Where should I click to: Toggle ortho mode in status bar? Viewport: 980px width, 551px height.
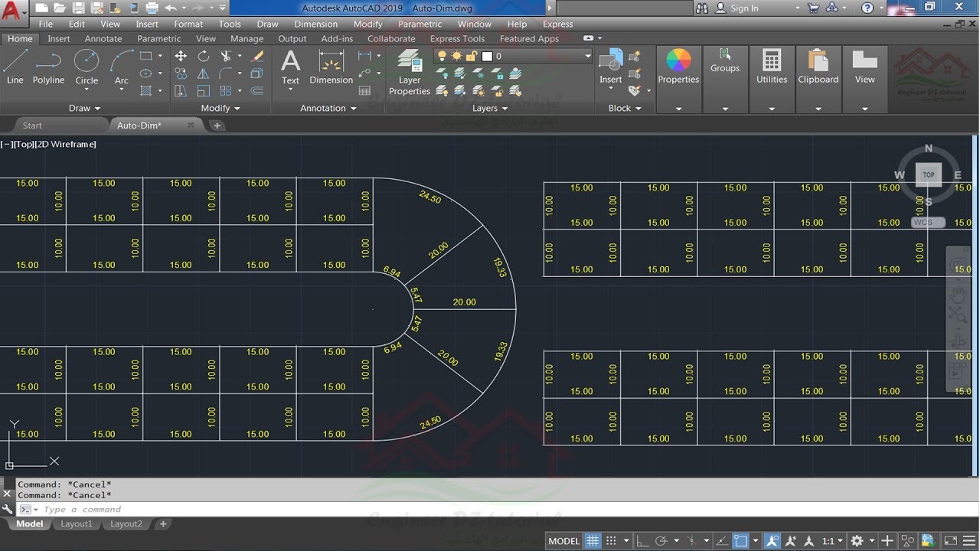(643, 540)
